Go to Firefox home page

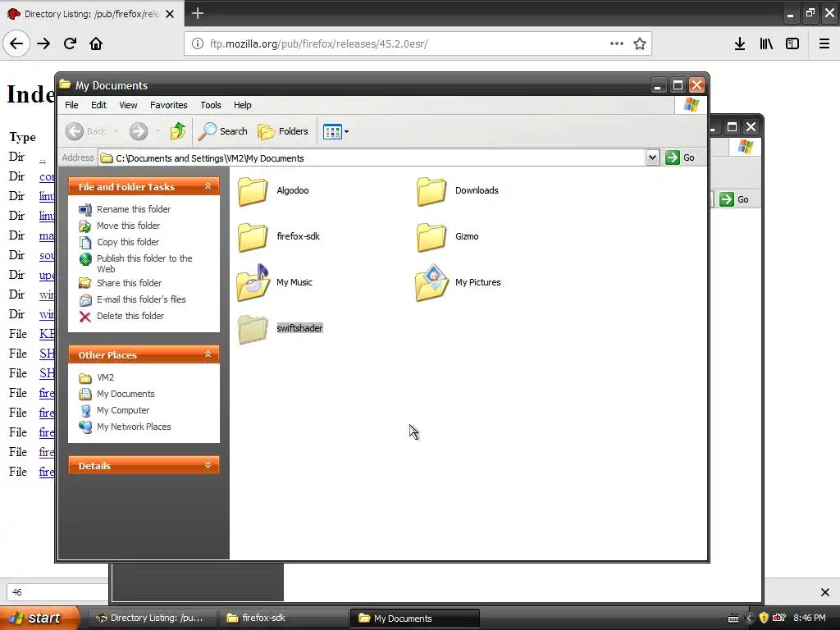click(x=96, y=43)
